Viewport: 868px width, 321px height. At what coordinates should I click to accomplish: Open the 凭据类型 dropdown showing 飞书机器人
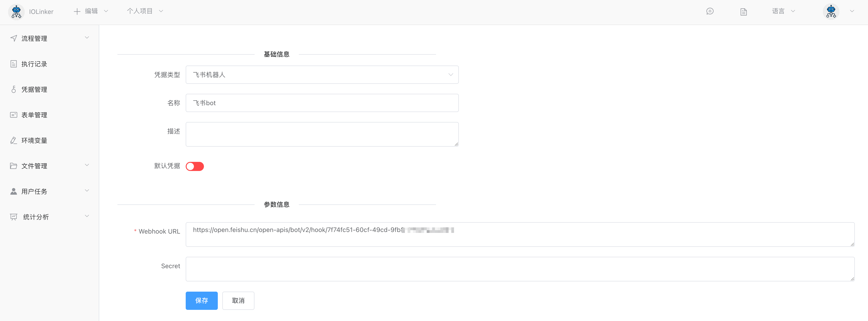[x=321, y=75]
